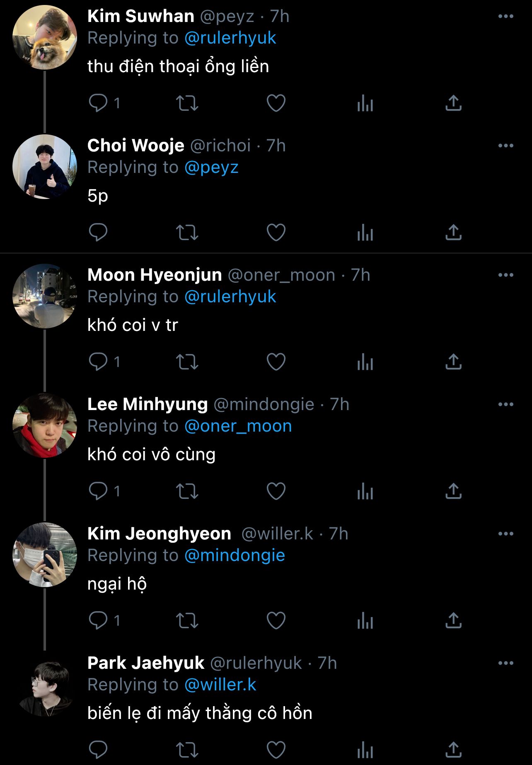Open Kim Suwhan's profile picture
The width and height of the screenshot is (532, 765).
[45, 38]
